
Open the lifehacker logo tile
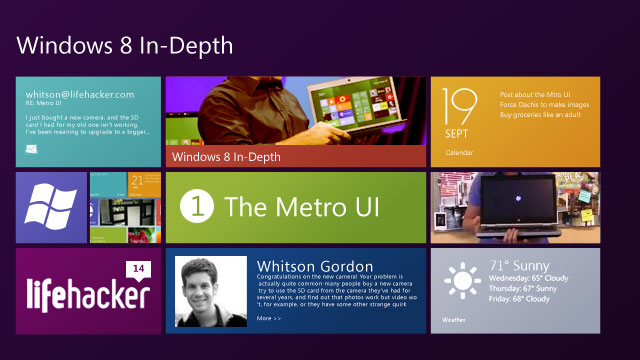88,291
